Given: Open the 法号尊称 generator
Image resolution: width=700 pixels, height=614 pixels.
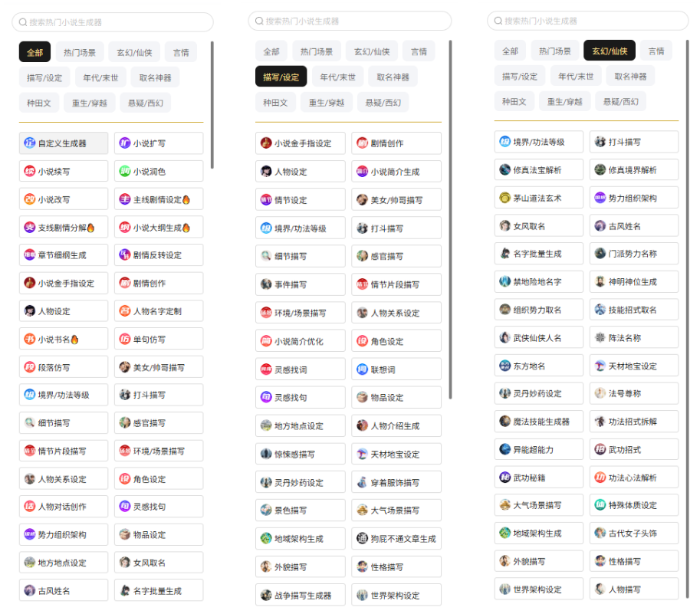Looking at the screenshot, I should coord(634,393).
